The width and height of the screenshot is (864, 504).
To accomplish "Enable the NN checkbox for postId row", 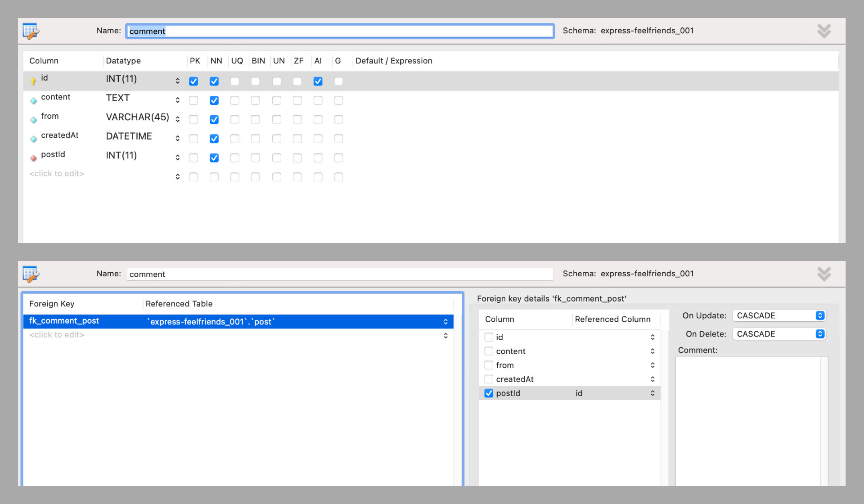I will (x=214, y=156).
